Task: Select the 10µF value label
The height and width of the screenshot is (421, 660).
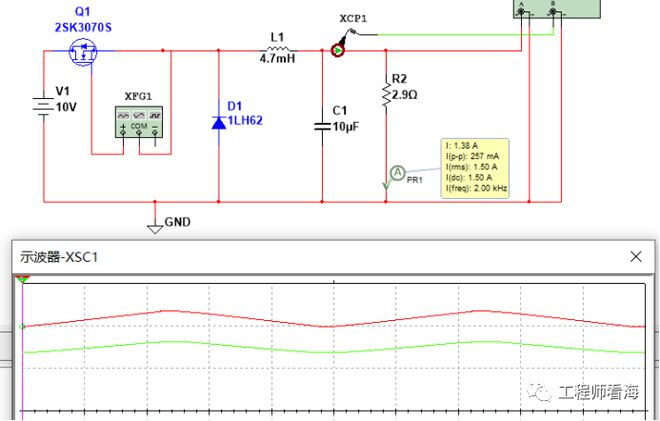Action: click(346, 126)
